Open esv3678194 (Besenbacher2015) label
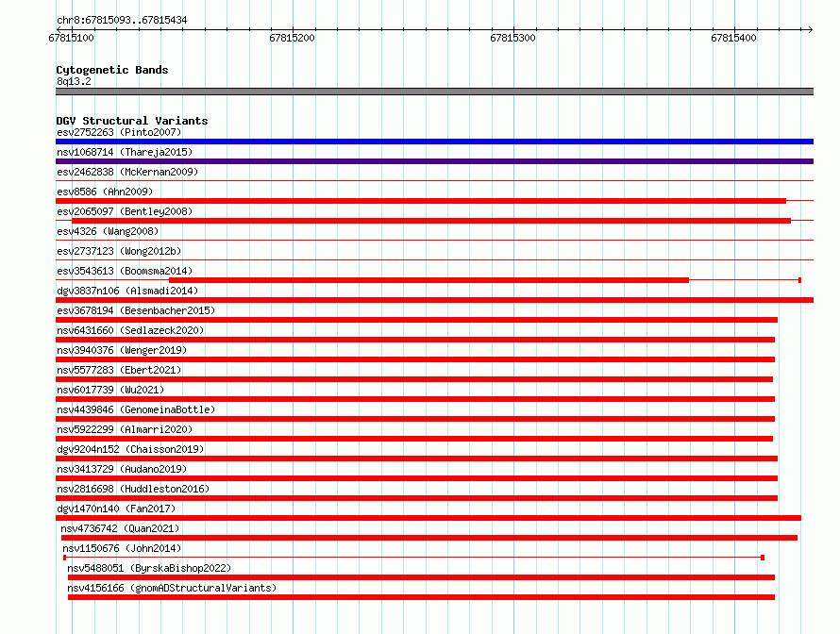The height and width of the screenshot is (634, 840). click(x=136, y=310)
